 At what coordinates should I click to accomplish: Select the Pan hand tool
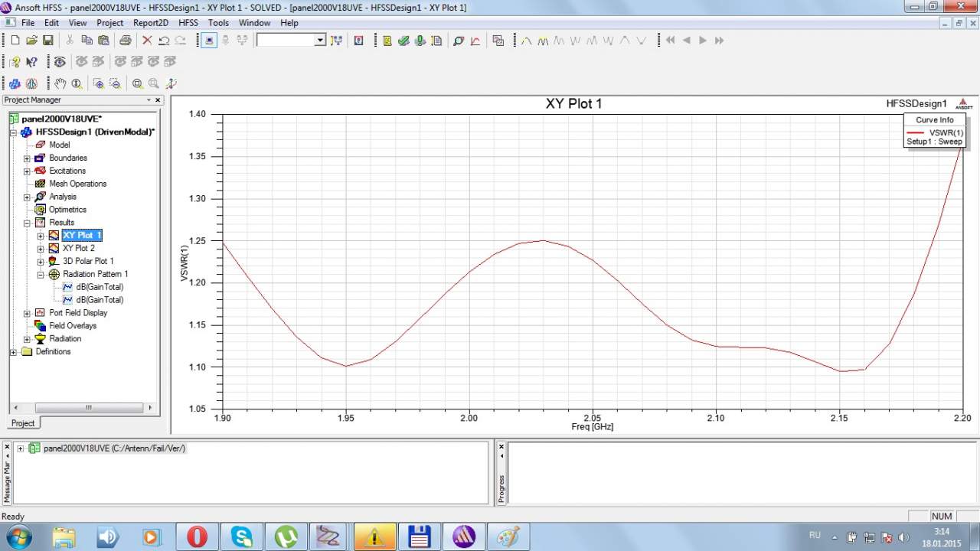point(60,83)
